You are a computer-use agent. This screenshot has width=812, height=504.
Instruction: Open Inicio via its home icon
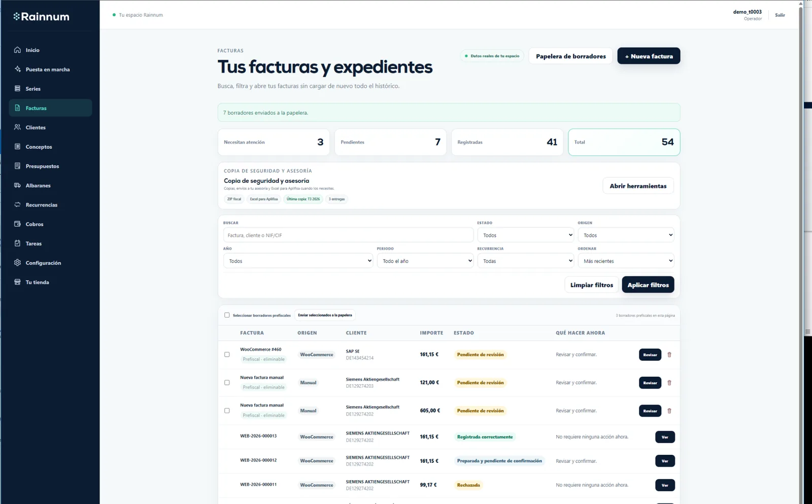(17, 50)
